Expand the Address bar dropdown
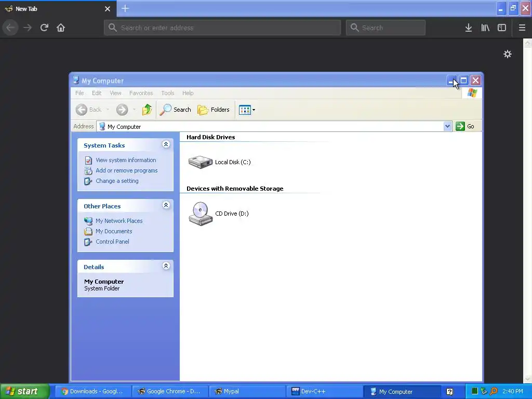This screenshot has height=399, width=532. (447, 126)
